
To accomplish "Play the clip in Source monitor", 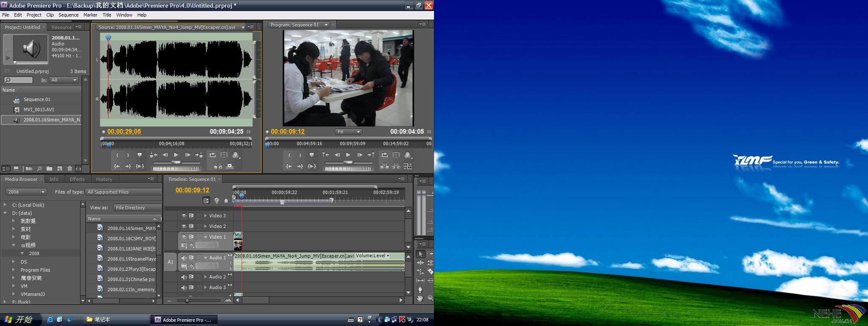I will tap(176, 155).
